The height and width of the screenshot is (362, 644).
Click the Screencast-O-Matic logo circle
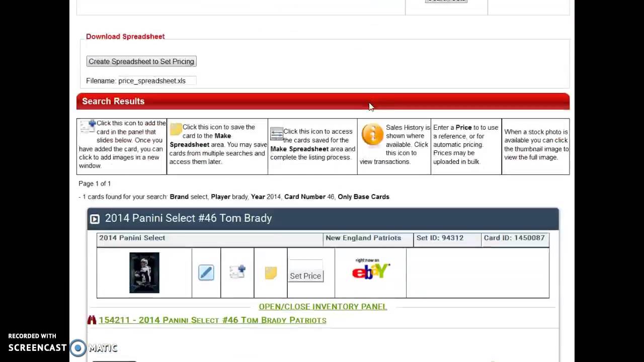(78, 348)
